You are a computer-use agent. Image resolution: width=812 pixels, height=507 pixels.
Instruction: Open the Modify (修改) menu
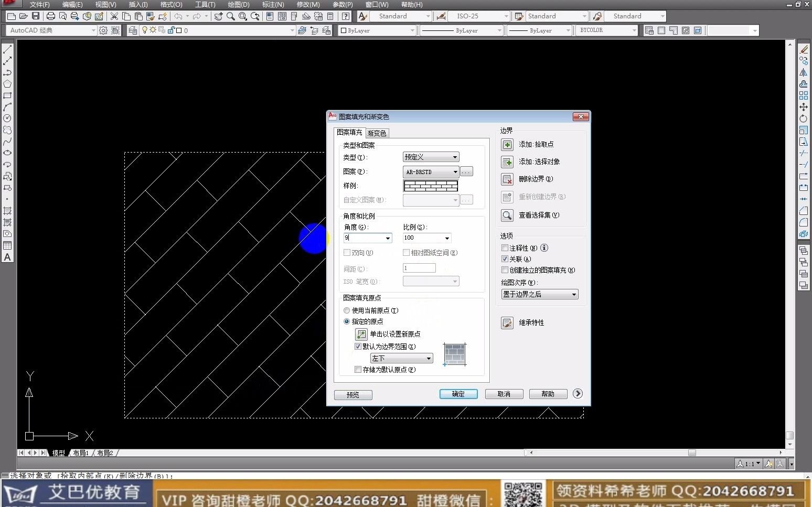point(308,4)
